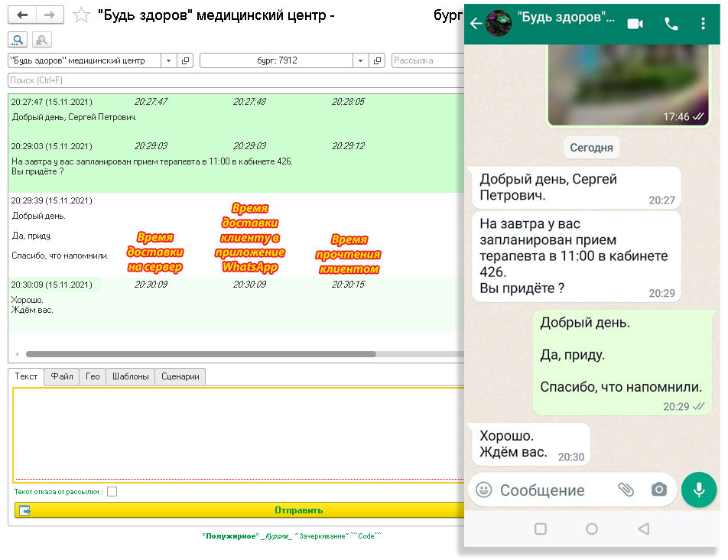This screenshot has height=560, width=728.
Task: Click the formatting hint '*Полужирное*'
Action: (230, 536)
